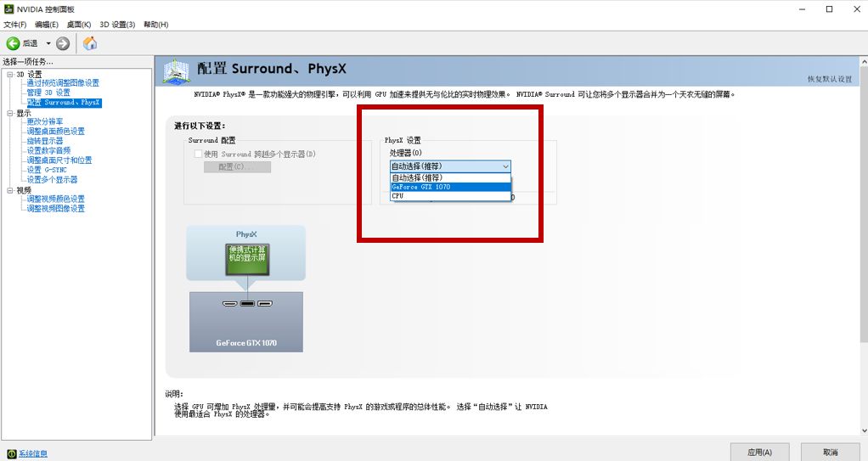Select 调整视频图像设置 in task tree

point(56,209)
